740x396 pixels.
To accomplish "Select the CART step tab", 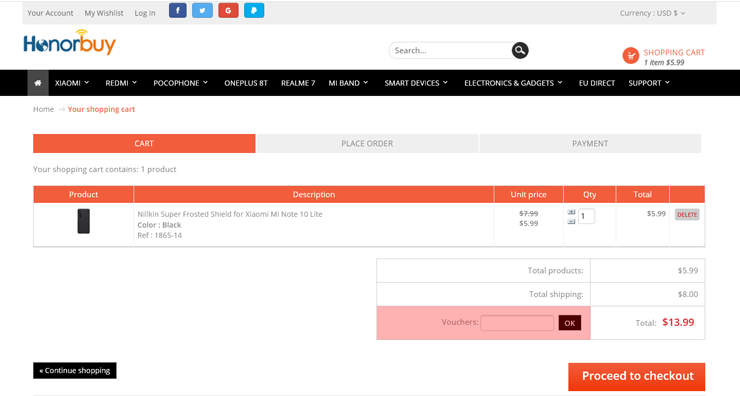I will (144, 143).
